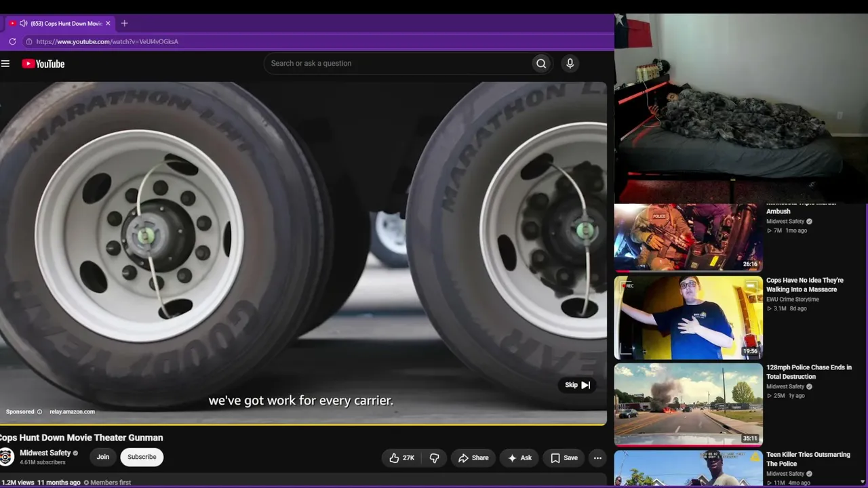Open the YouTube guide hamburger menu

pos(5,64)
